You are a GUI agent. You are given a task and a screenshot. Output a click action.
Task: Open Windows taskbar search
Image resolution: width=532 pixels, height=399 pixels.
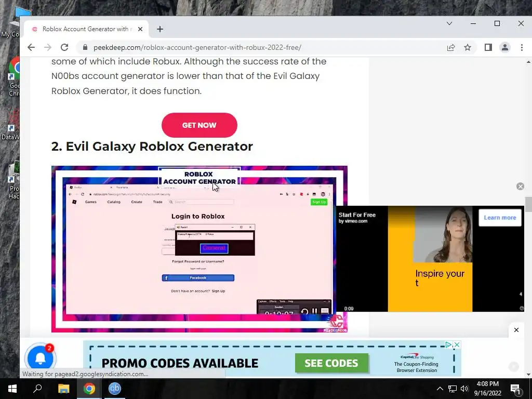tap(37, 389)
